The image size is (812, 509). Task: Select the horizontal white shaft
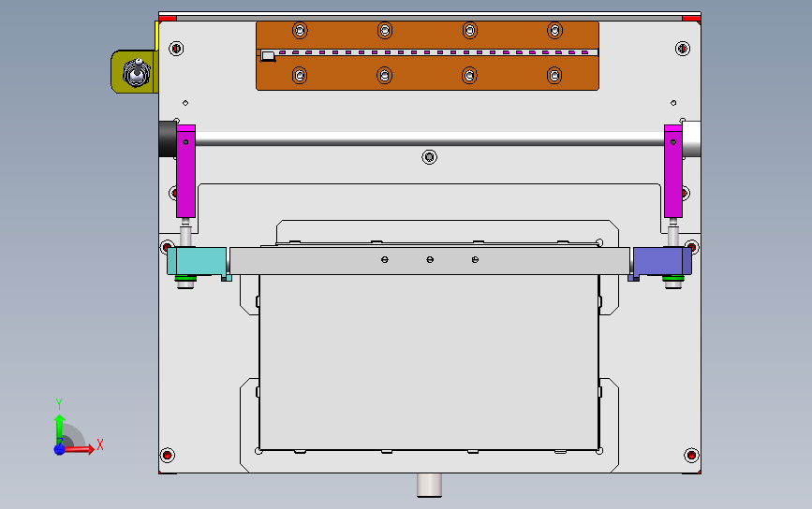(x=430, y=138)
